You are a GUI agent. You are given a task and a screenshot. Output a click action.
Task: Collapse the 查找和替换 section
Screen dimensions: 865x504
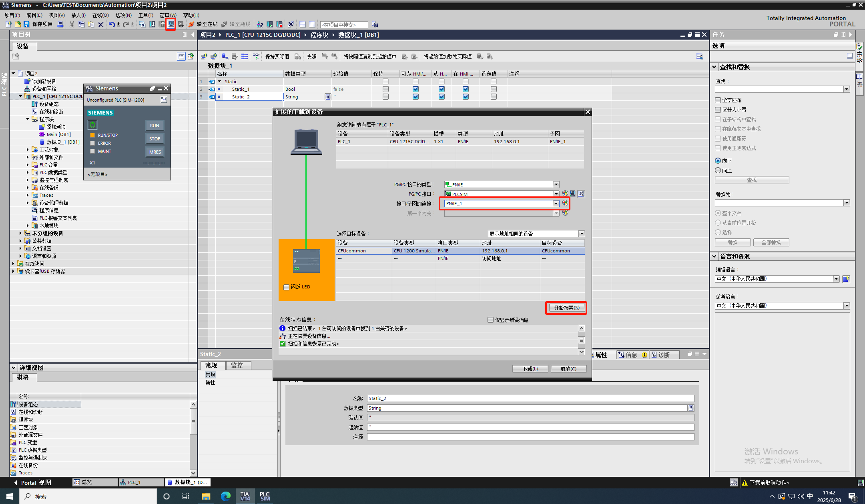coord(714,67)
